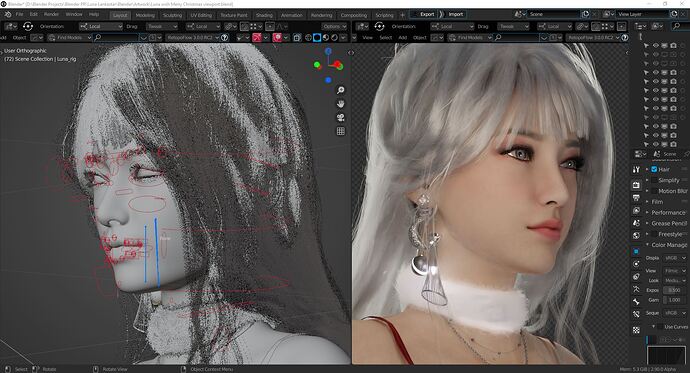This screenshot has width=690, height=373.
Task: Select the pan hand gizmo in left viewport
Action: (340, 104)
